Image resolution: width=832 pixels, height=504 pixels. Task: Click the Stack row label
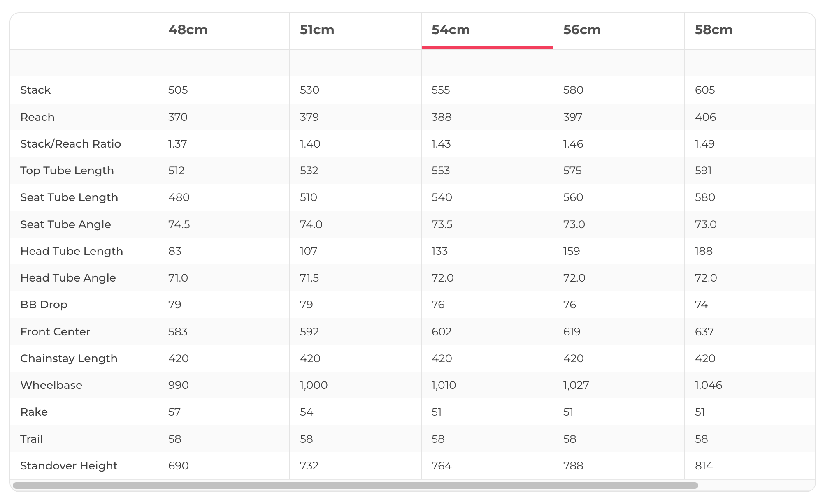coord(35,90)
